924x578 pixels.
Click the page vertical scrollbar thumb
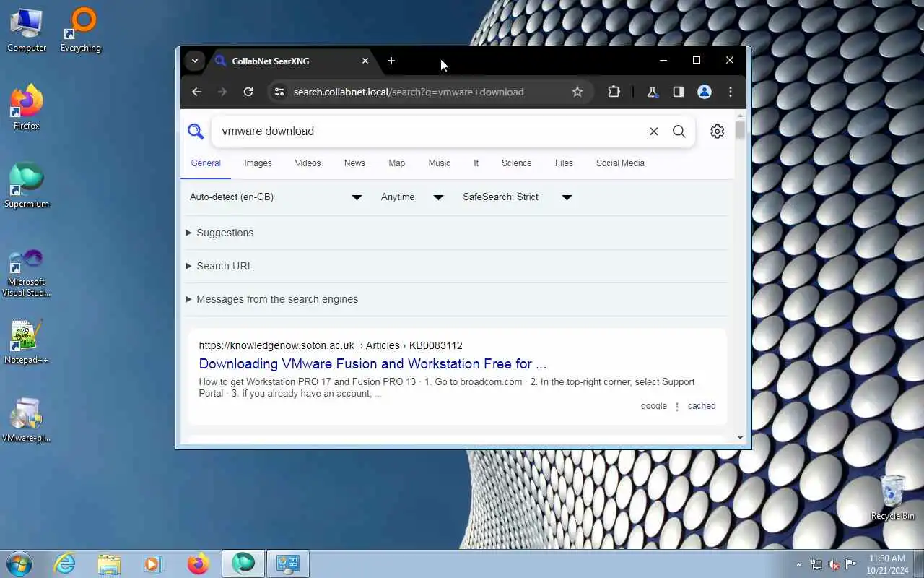tap(740, 130)
